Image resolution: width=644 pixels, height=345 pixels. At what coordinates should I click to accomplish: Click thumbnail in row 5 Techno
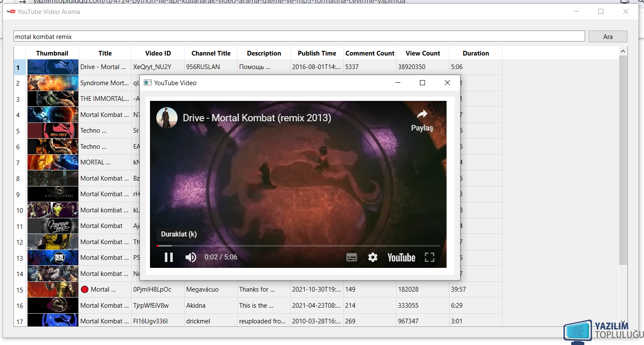click(x=53, y=131)
